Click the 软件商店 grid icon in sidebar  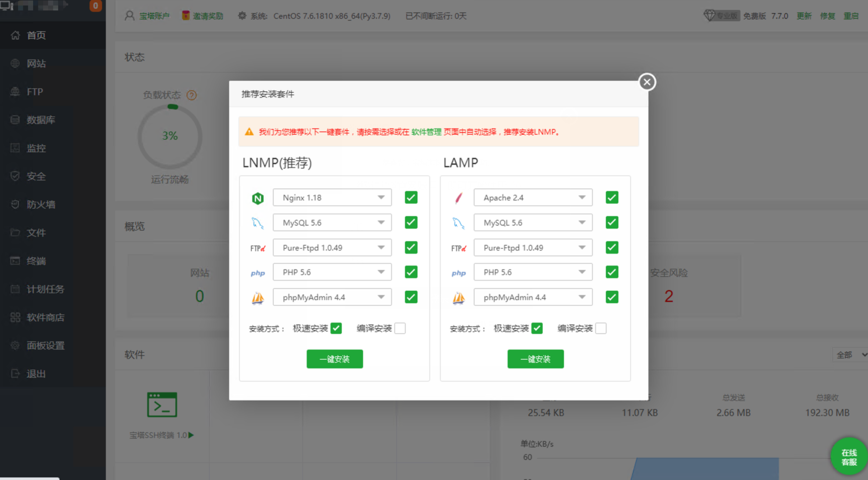point(16,317)
